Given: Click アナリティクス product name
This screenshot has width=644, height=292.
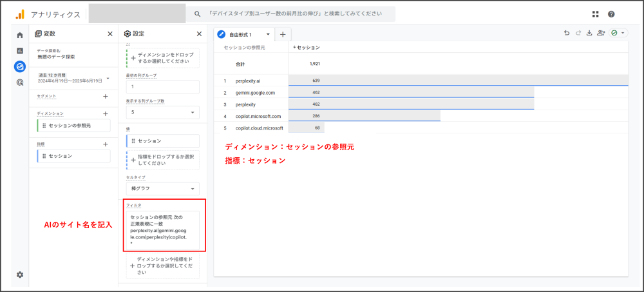Looking at the screenshot, I should pos(55,14).
